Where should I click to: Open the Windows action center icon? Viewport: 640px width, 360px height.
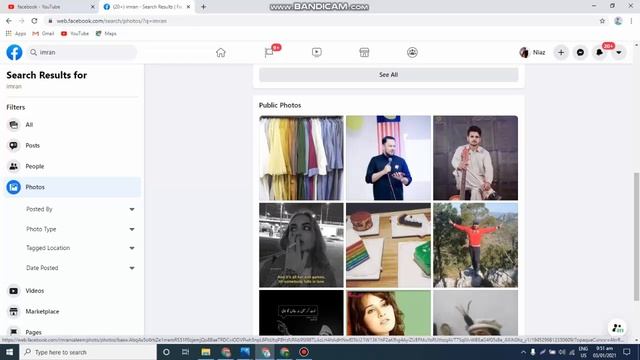pos(627,352)
